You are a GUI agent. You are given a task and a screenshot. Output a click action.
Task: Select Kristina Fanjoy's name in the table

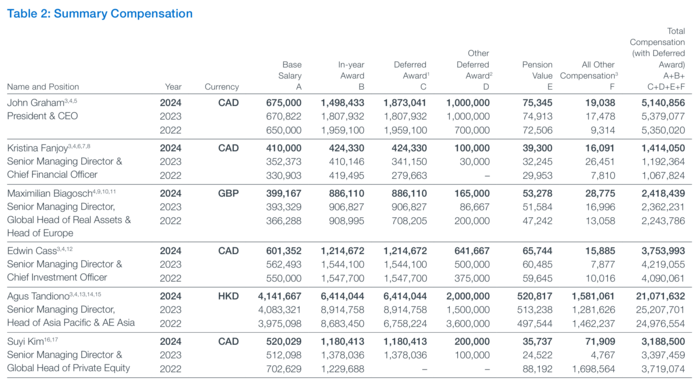tap(49, 148)
